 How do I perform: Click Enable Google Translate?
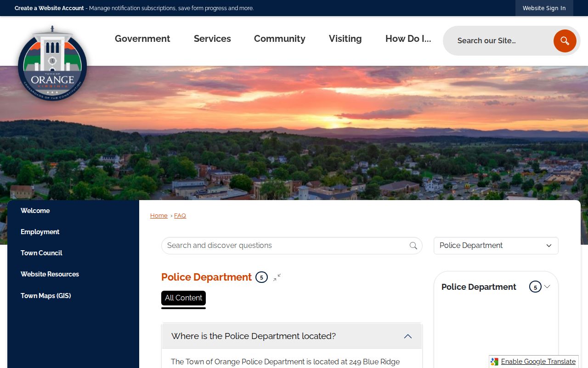[538, 362]
